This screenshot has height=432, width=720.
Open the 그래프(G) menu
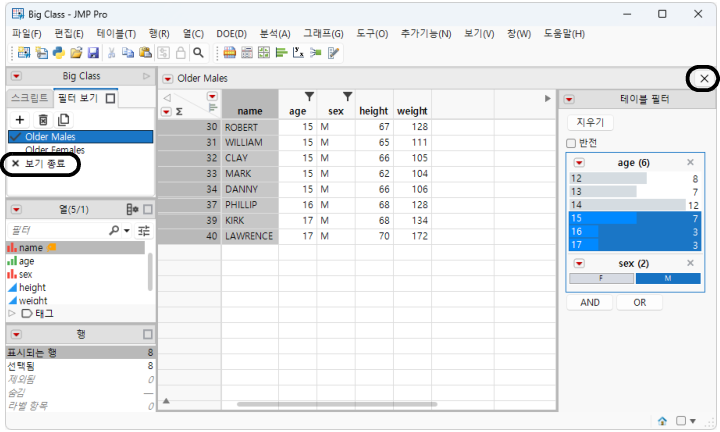coord(323,34)
